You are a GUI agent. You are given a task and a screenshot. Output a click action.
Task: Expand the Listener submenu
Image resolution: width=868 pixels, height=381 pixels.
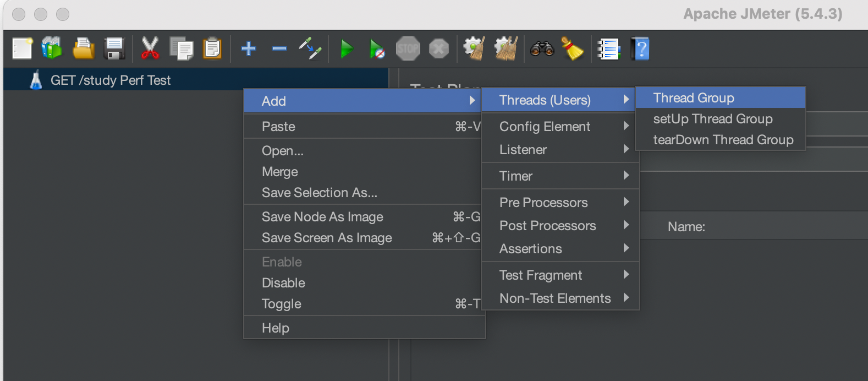[x=561, y=150]
